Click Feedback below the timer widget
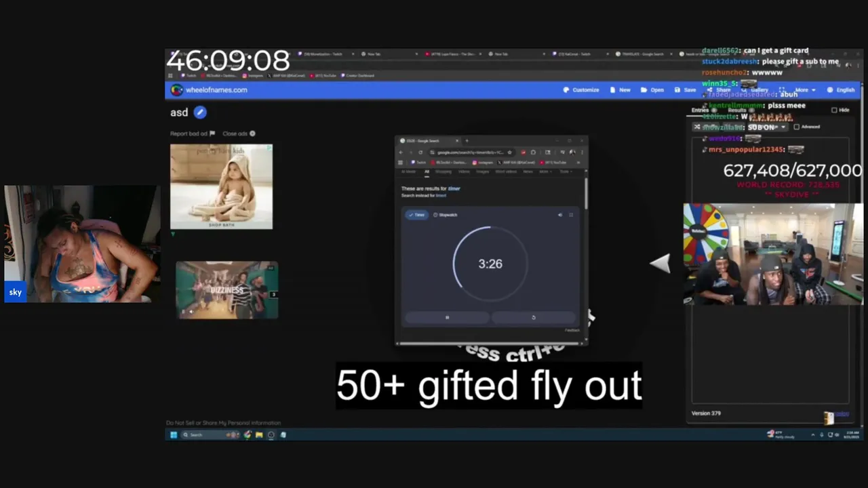This screenshot has height=488, width=868. tap(572, 330)
